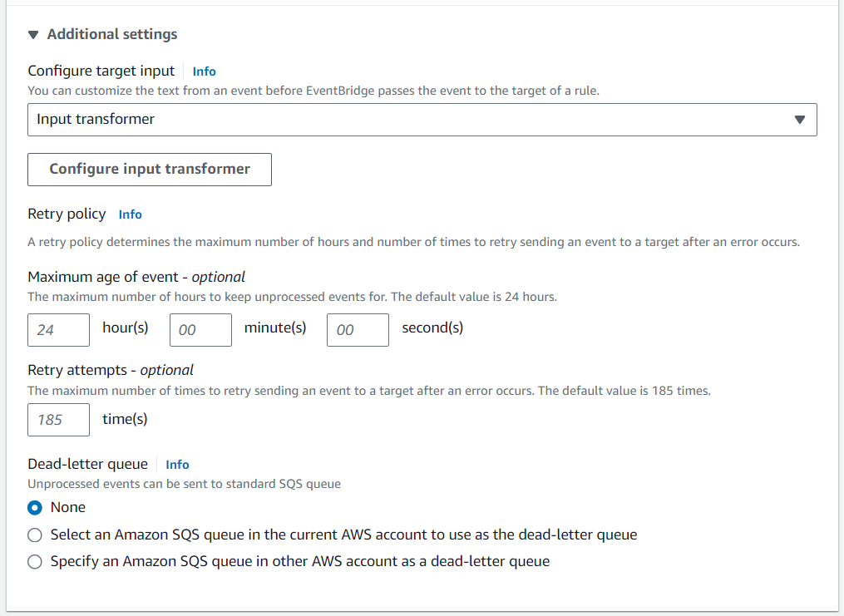Image resolution: width=844 pixels, height=616 pixels.
Task: Open the Input transformer dropdown
Action: (x=416, y=120)
